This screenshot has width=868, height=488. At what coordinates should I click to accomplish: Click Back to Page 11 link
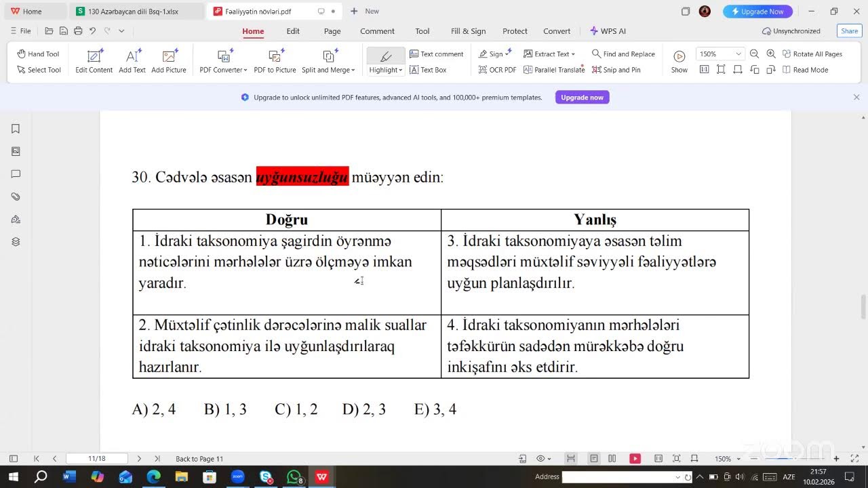click(x=199, y=459)
